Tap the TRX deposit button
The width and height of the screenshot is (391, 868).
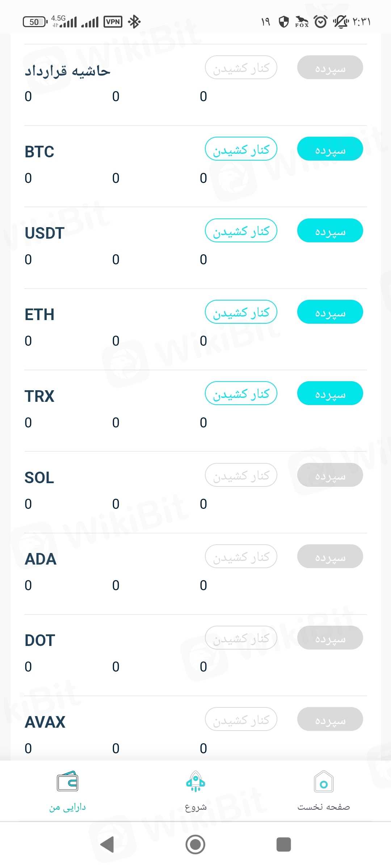pyautogui.click(x=330, y=393)
